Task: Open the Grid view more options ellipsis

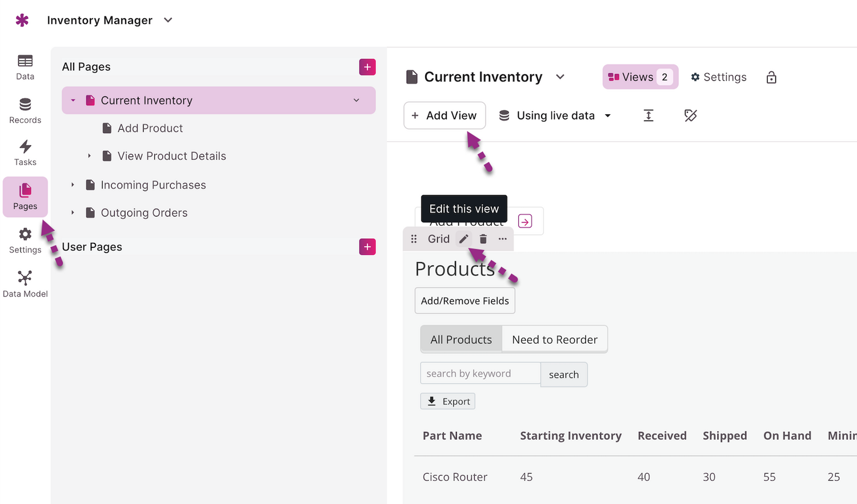Action: pos(502,239)
